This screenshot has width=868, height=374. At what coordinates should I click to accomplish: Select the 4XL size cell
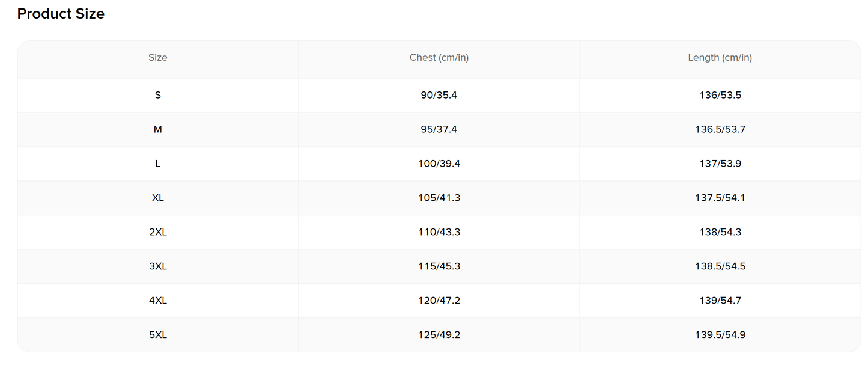click(158, 301)
